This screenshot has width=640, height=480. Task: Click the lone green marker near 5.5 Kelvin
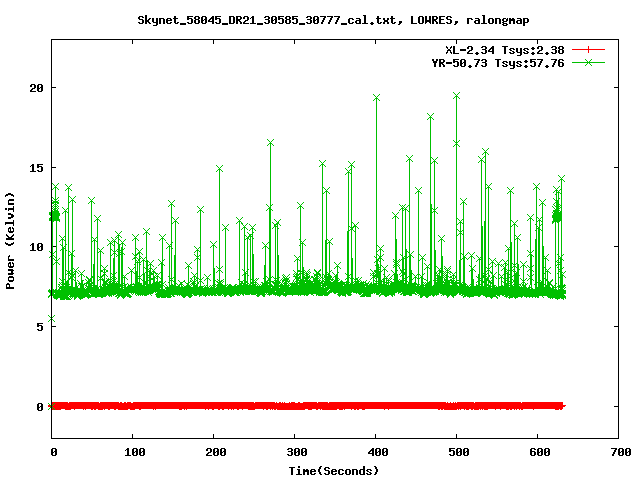coord(51,318)
